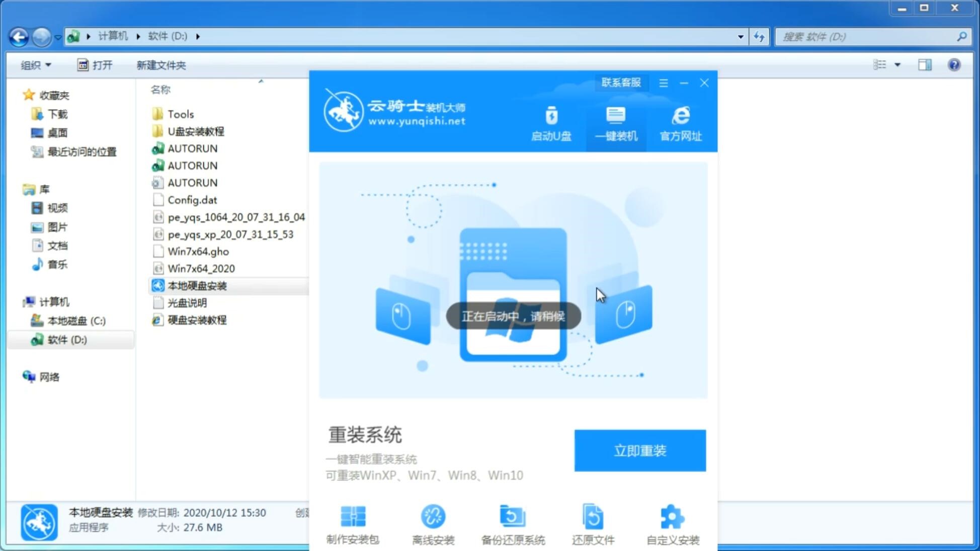This screenshot has width=980, height=551.
Task: Click the 立即重装 (Reinstall Now) button
Action: tap(639, 450)
